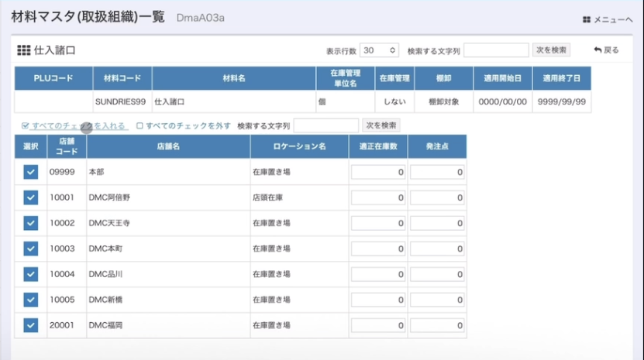This screenshot has height=360, width=644.
Task: Uncheck the 本部 store checkbox
Action: [30, 173]
